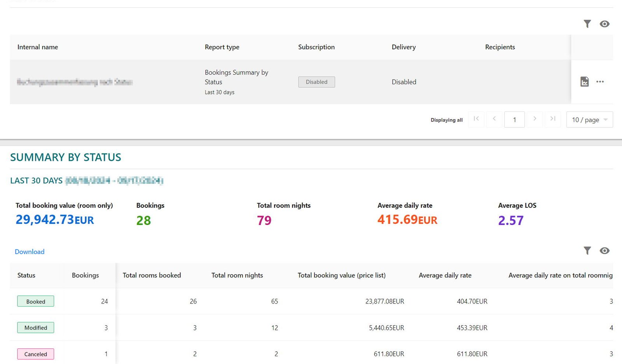622x364 pixels.
Task: Click the 24 bookings cell in Booked row
Action: click(x=104, y=301)
